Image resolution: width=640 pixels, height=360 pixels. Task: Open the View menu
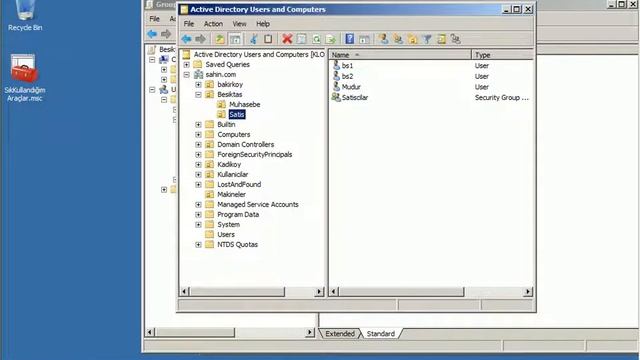tap(239, 24)
